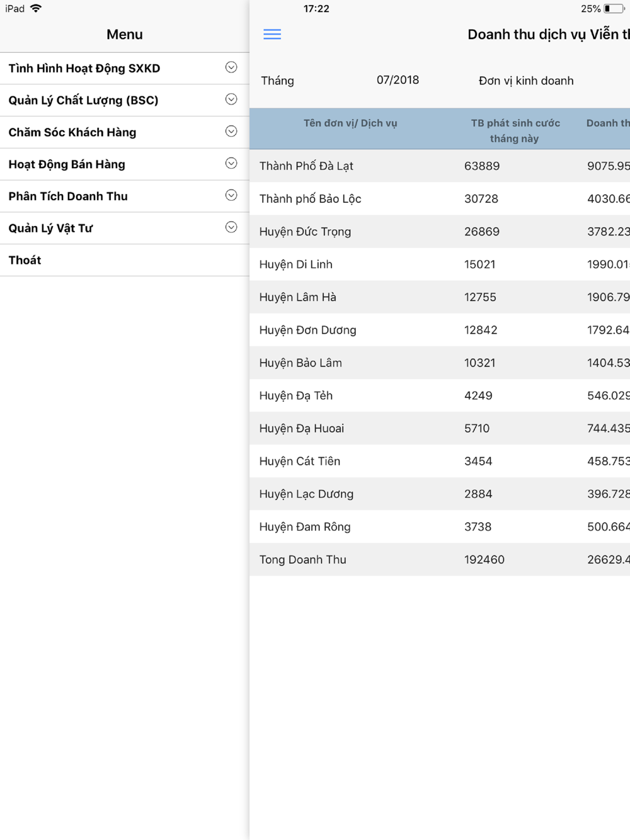Open Phân Tích Doanh Thu menu label
The height and width of the screenshot is (840, 630).
(68, 196)
